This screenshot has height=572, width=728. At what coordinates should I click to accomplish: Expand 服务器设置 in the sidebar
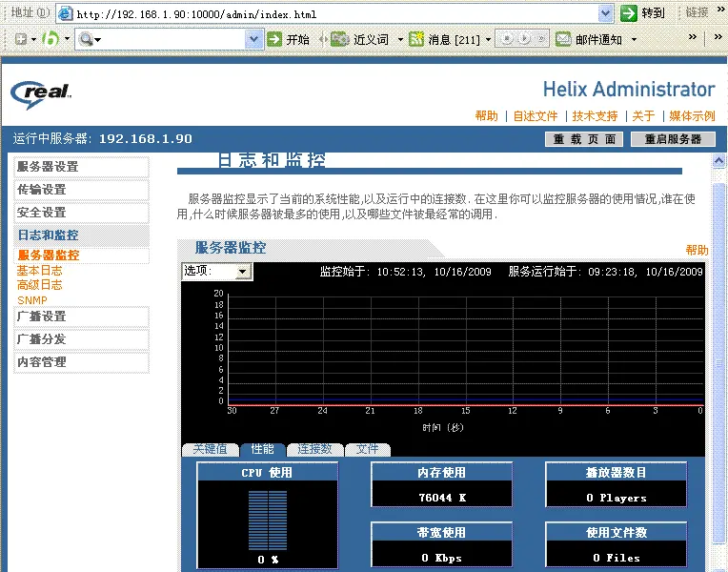pos(81,167)
